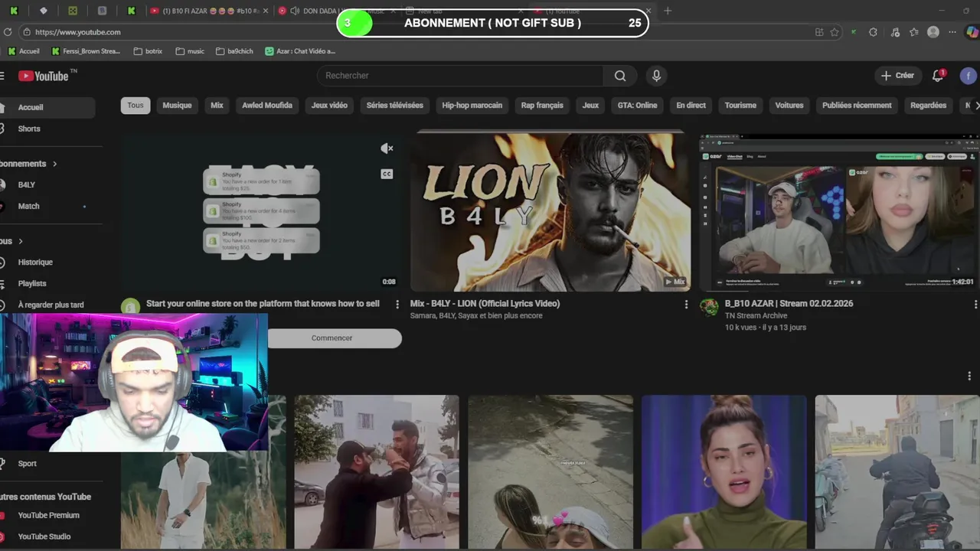This screenshot has height=551, width=980.
Task: Select the Séries télévisées chip
Action: (x=394, y=106)
